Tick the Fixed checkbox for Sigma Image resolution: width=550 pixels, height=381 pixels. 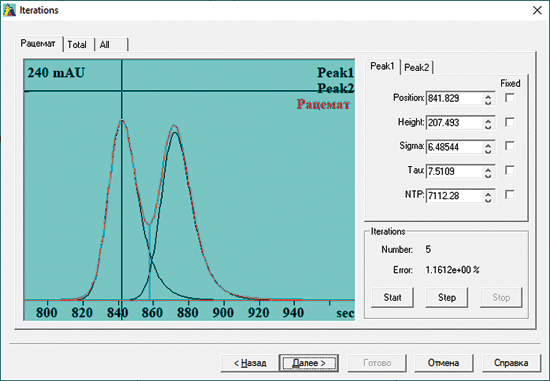[x=510, y=146]
